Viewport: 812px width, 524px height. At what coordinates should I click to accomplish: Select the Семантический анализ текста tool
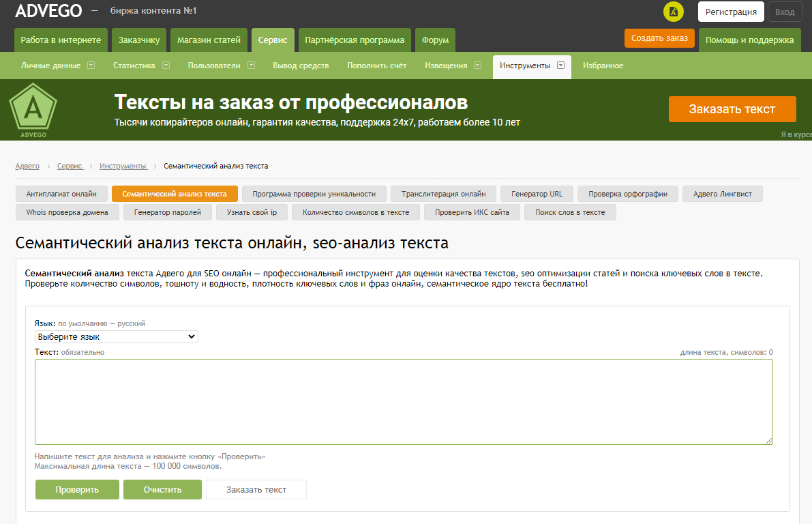click(x=175, y=194)
